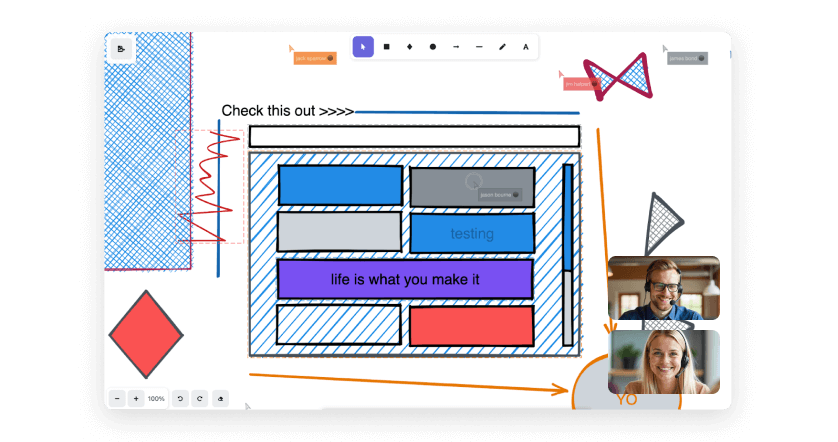Switch to the Pencil freedraw tool
This screenshot has height=442, width=838.
502,47
